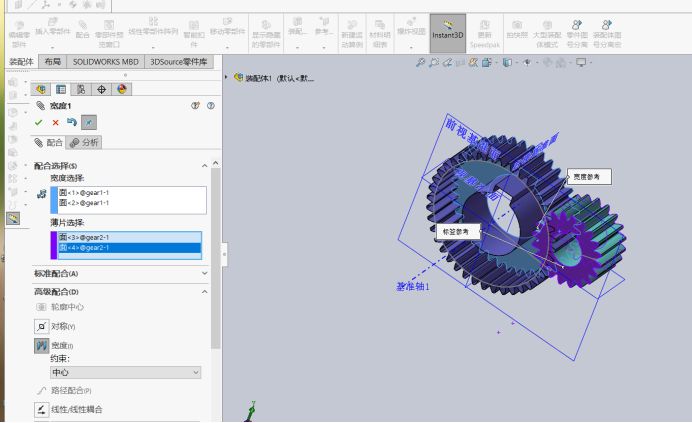Switch to the 分析 (Analysis) tab

point(84,143)
